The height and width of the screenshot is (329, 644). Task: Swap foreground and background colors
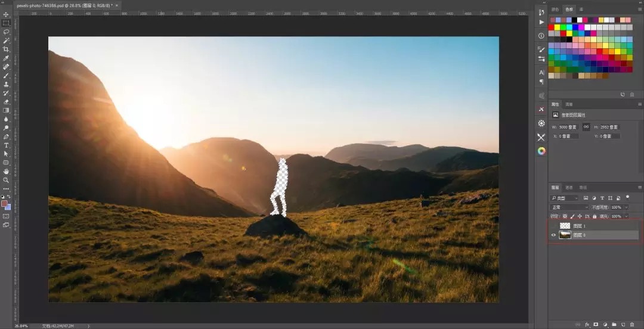pos(9,197)
